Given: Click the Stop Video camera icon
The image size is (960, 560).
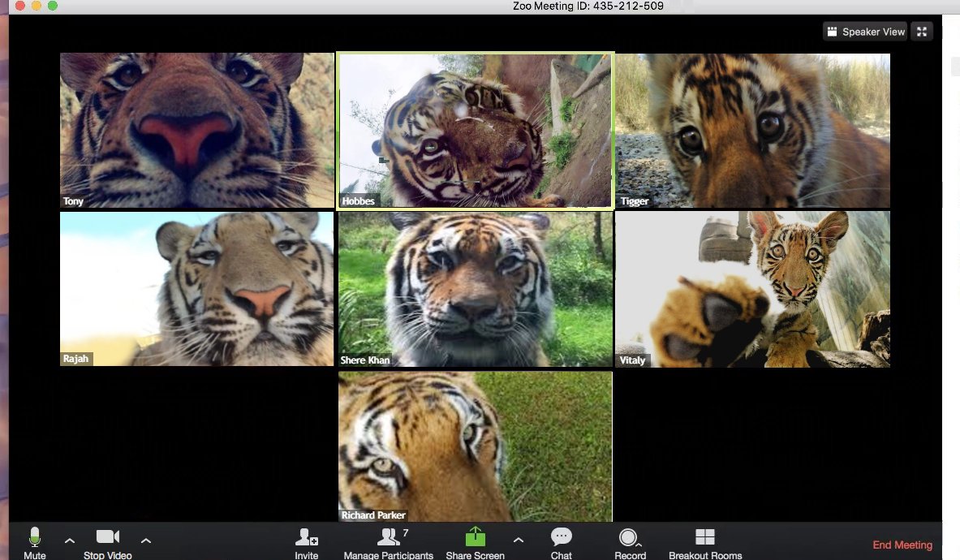Looking at the screenshot, I should [x=108, y=536].
